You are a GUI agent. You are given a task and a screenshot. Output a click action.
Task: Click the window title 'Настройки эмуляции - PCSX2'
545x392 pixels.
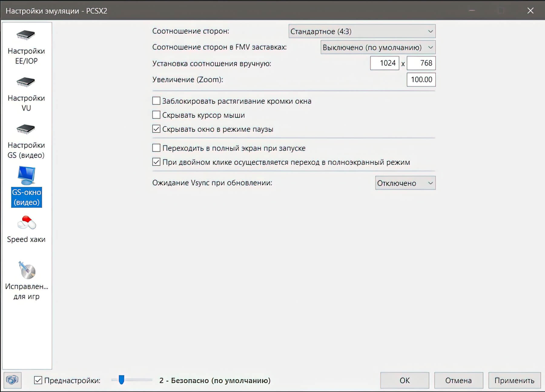point(56,11)
